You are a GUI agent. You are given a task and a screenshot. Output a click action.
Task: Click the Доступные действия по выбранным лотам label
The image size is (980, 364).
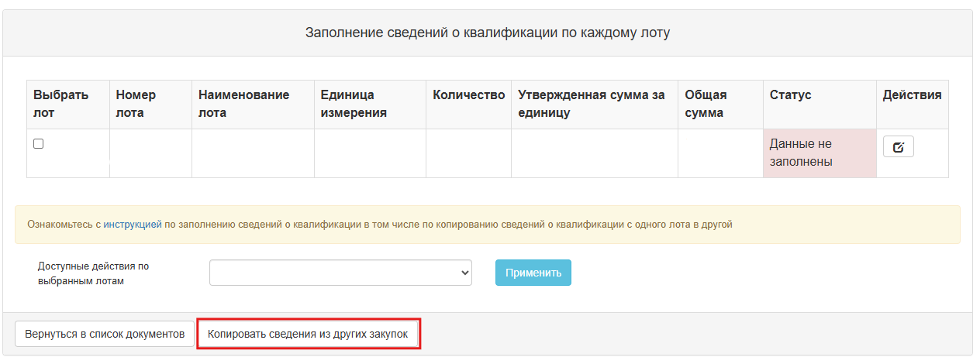pyautogui.click(x=93, y=273)
